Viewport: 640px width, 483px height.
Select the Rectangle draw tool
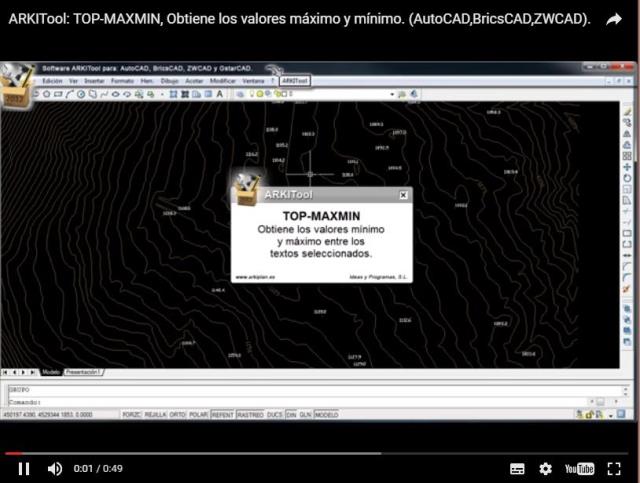click(x=58, y=94)
